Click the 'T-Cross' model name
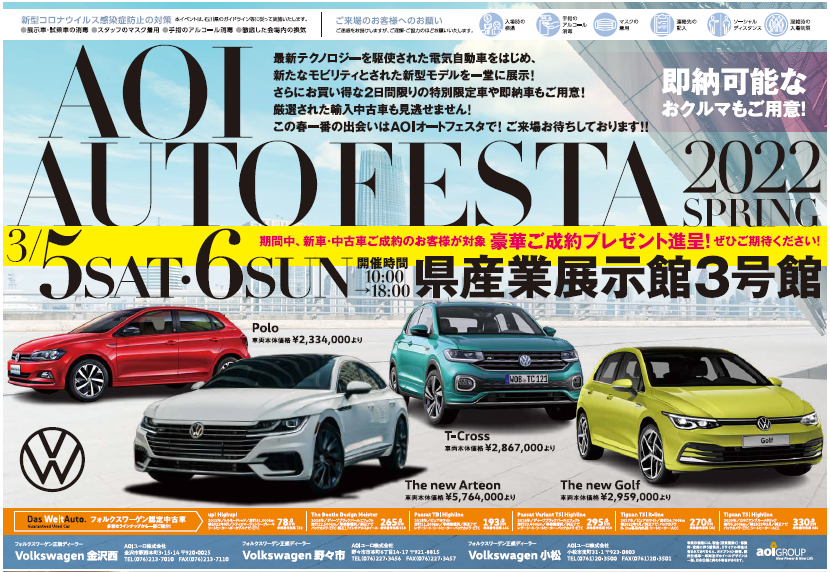Image resolution: width=830 pixels, height=572 pixels. [467, 436]
